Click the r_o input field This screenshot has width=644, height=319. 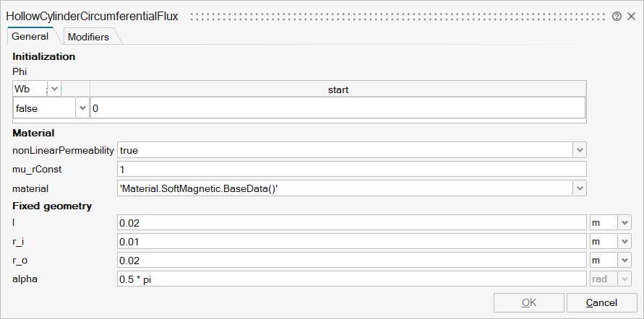(x=351, y=260)
